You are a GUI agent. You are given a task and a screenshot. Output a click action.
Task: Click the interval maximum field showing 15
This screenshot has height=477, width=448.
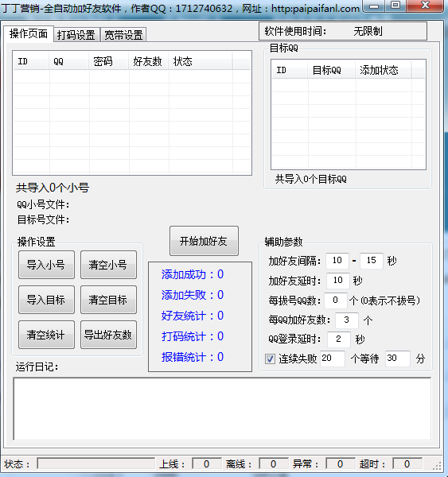(372, 261)
